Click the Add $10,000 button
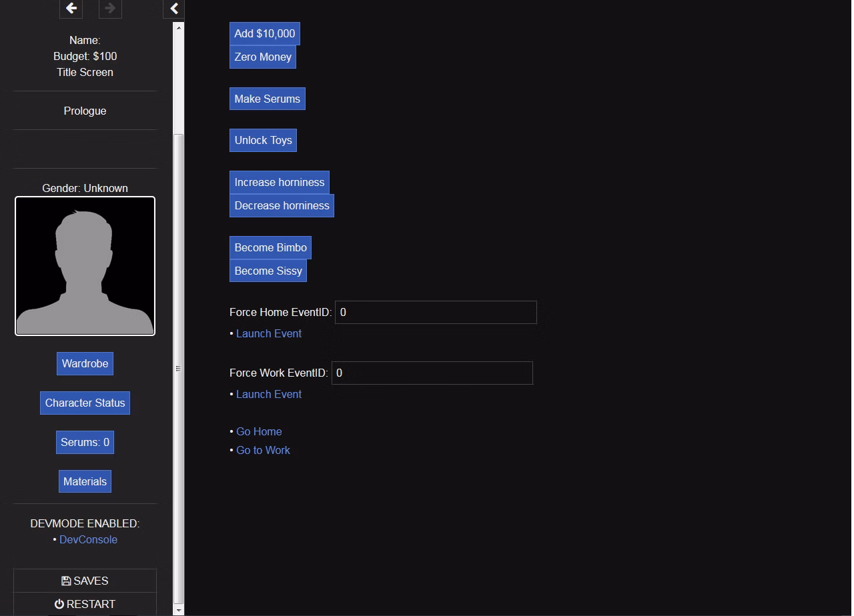 tap(265, 33)
